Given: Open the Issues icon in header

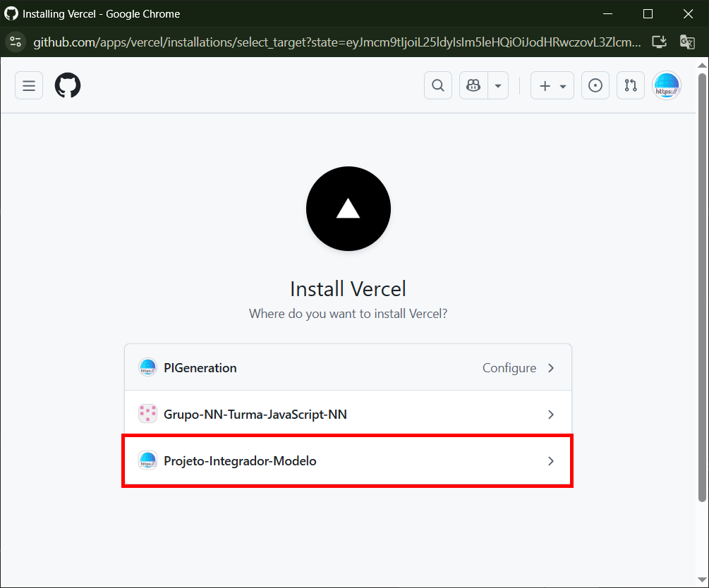Looking at the screenshot, I should 595,85.
